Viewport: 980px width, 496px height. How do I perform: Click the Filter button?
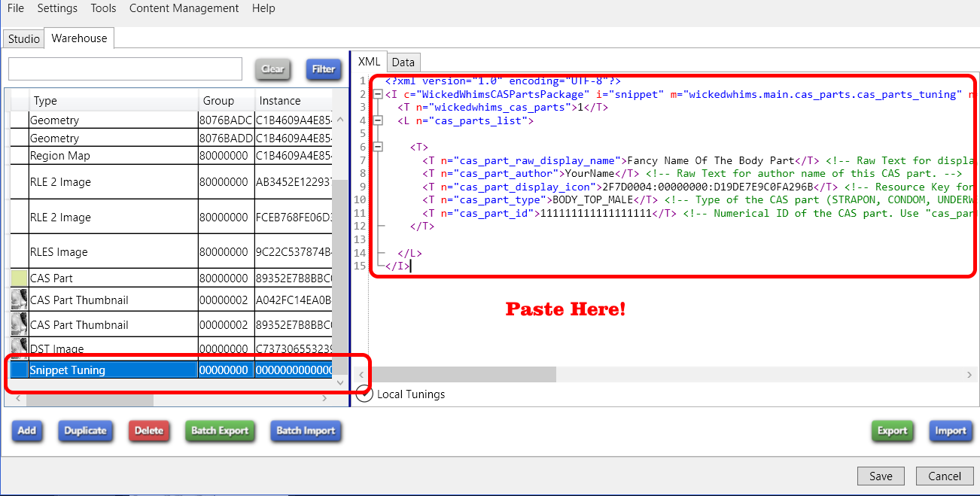[x=323, y=69]
